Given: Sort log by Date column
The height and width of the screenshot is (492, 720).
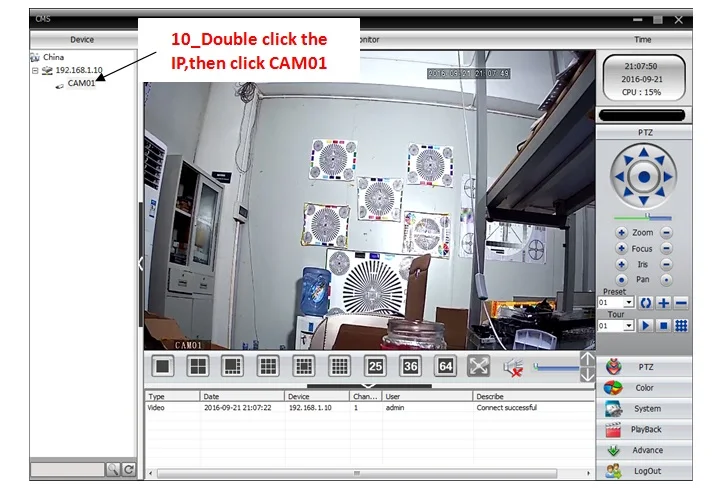Looking at the screenshot, I should (242, 396).
